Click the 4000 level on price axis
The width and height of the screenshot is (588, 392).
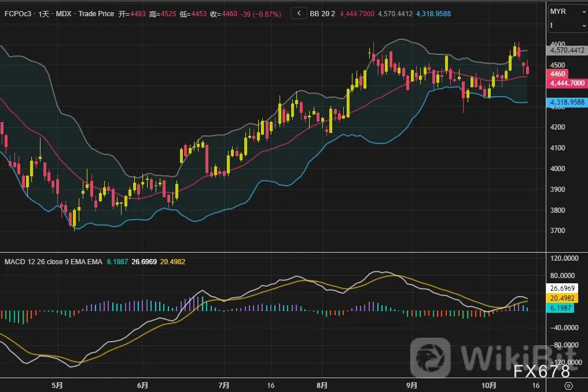[558, 169]
